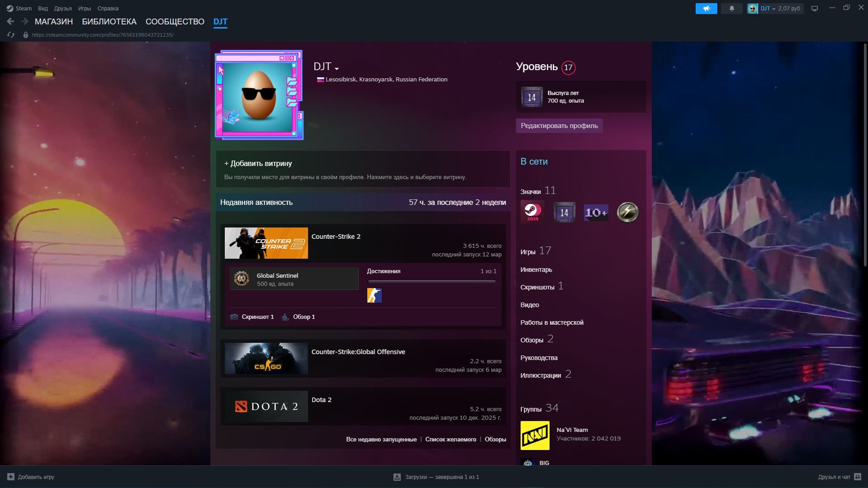The height and width of the screenshot is (488, 868).
Task: Click the Global Sentinel badge icon
Action: [242, 279]
